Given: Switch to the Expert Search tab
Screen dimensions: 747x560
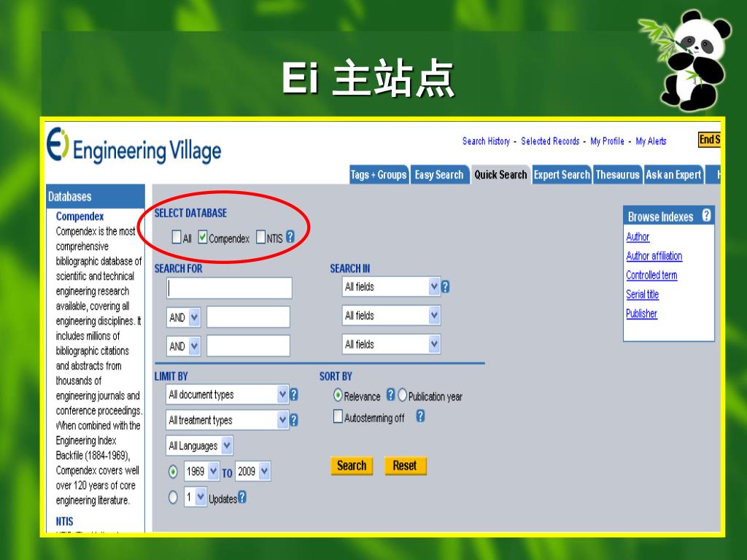Looking at the screenshot, I should tap(562, 175).
